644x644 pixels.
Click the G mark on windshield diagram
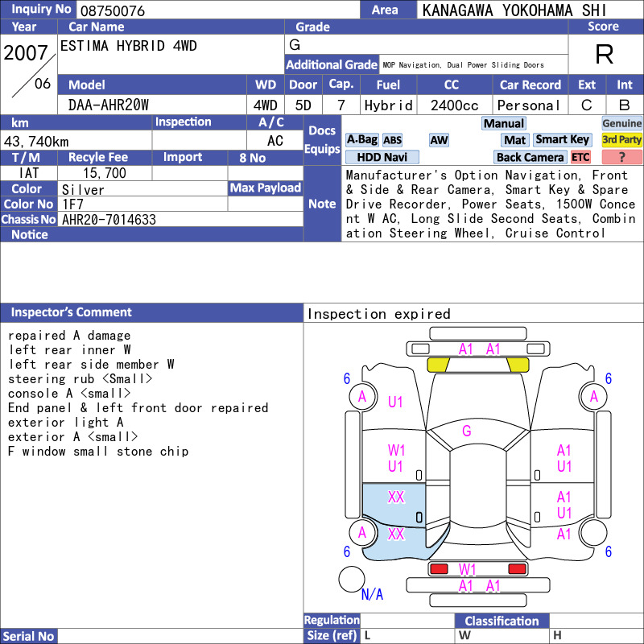[x=467, y=431]
